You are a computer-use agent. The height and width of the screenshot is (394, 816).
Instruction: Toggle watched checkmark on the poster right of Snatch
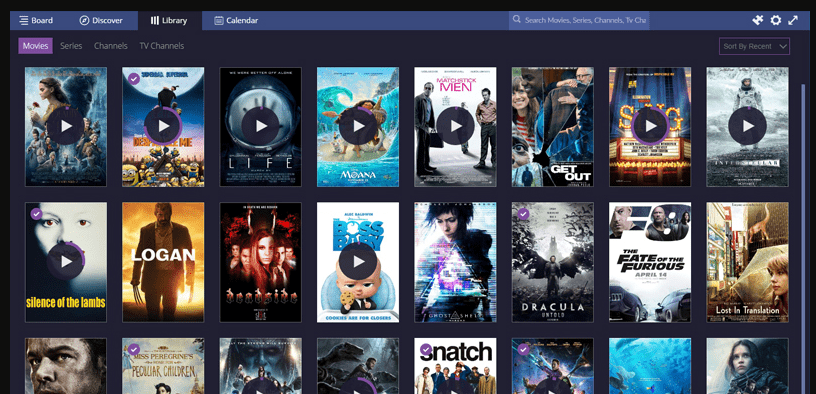pyautogui.click(x=524, y=349)
